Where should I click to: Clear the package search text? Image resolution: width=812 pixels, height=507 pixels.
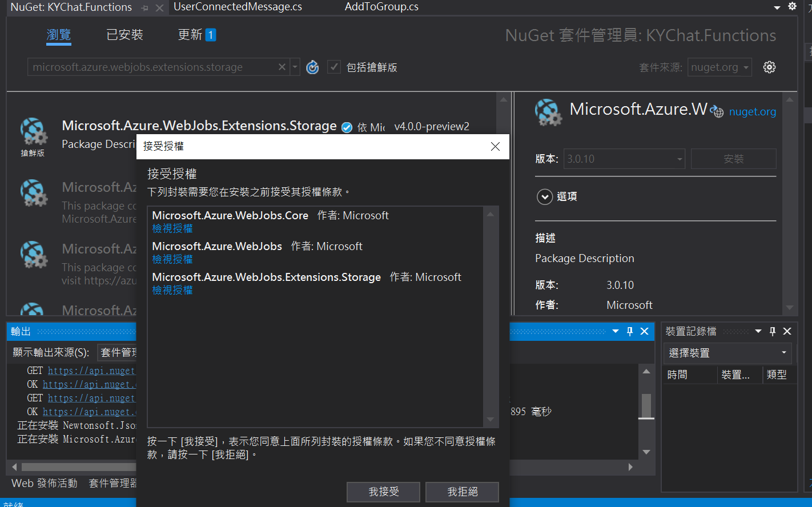point(282,67)
